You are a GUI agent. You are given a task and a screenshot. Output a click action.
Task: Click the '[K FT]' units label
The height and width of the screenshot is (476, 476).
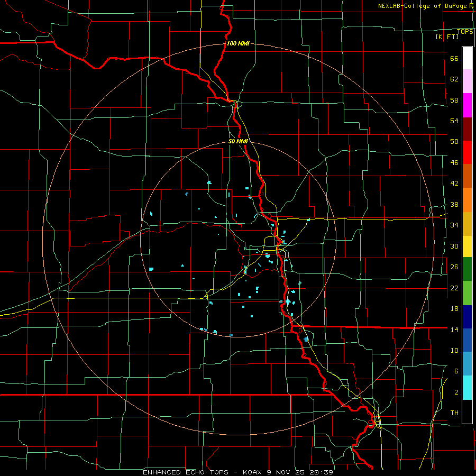447,37
